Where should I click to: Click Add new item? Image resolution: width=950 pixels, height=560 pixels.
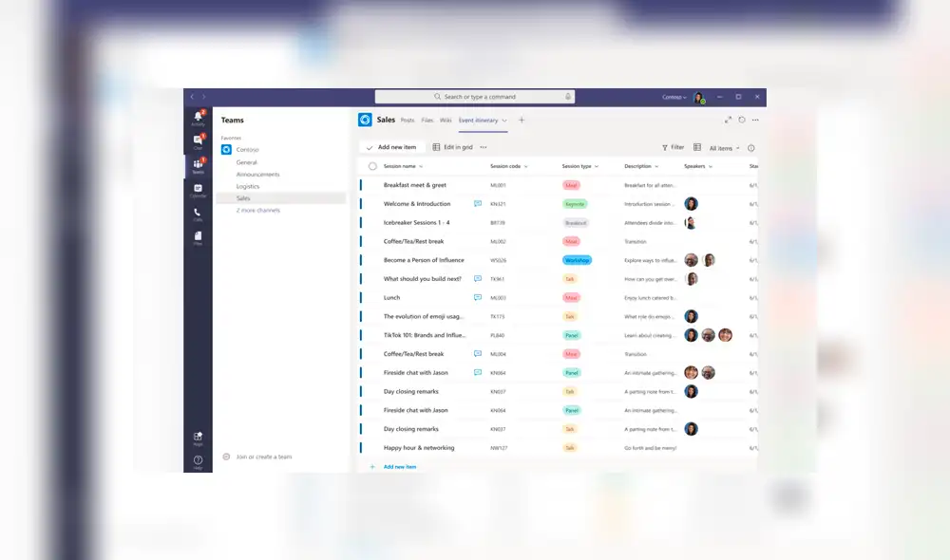(x=396, y=147)
